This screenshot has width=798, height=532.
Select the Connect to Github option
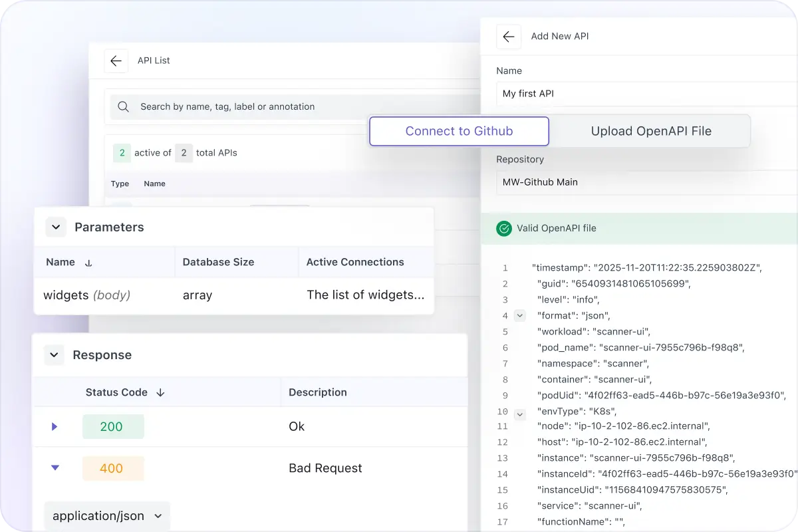pos(459,131)
